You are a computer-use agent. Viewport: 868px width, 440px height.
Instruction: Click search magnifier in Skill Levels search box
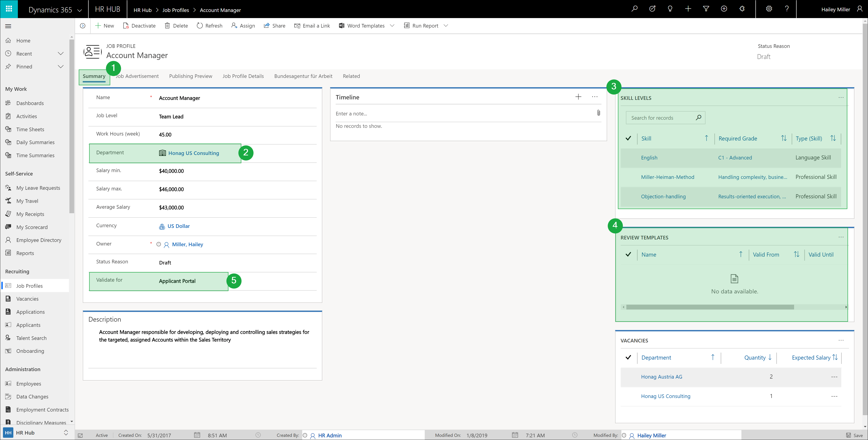pos(698,117)
